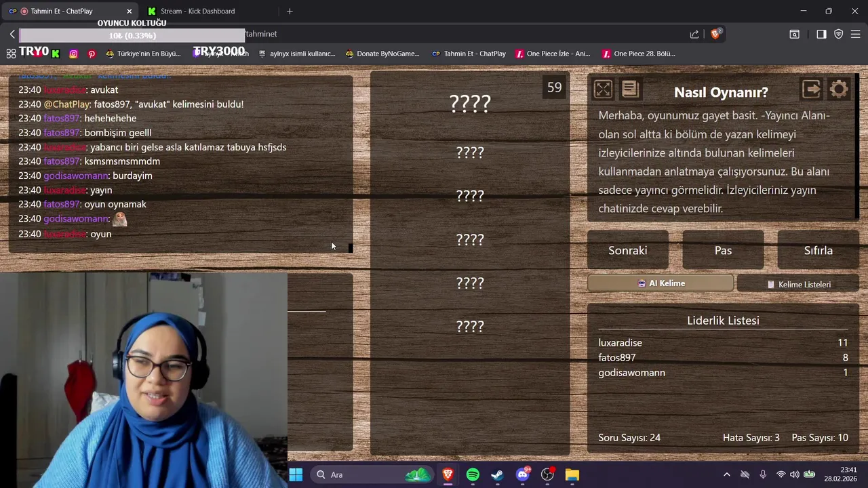Open the notes/list icon beside fullscreen

(630, 89)
